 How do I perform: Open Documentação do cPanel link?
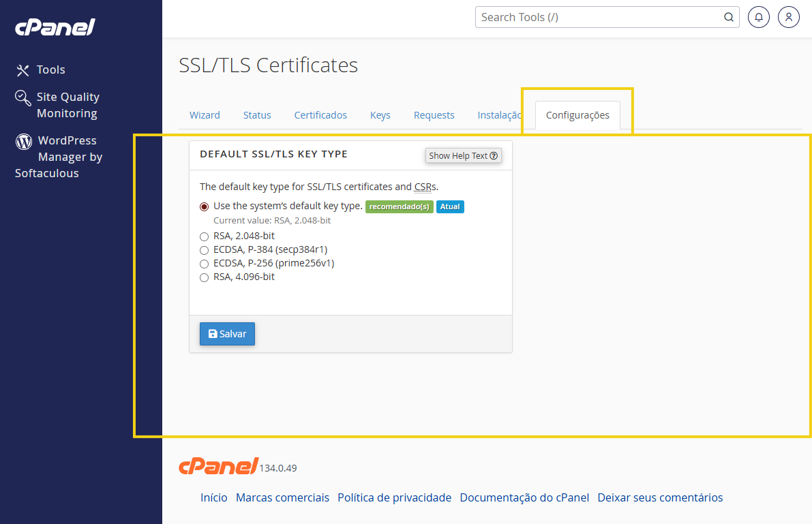click(x=524, y=497)
